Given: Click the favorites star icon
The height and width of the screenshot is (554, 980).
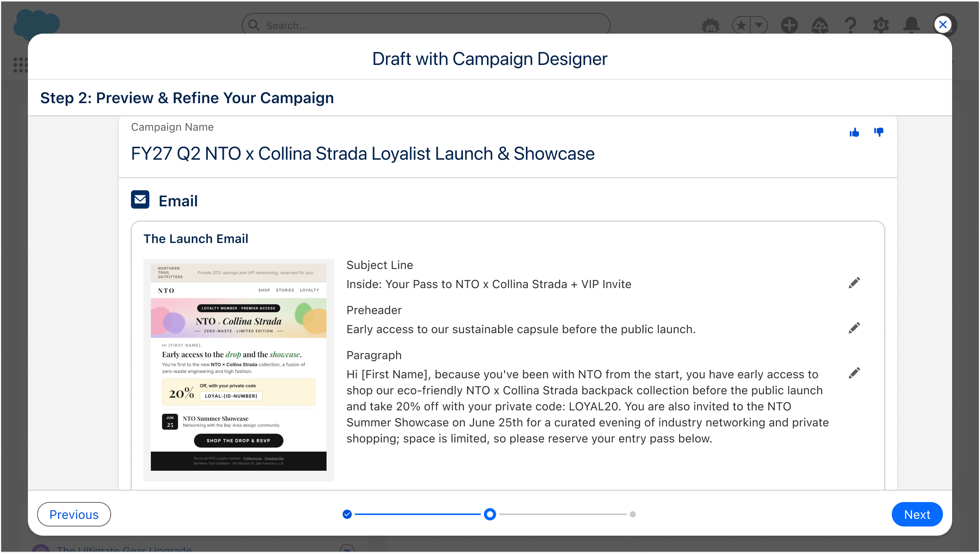Looking at the screenshot, I should (741, 26).
